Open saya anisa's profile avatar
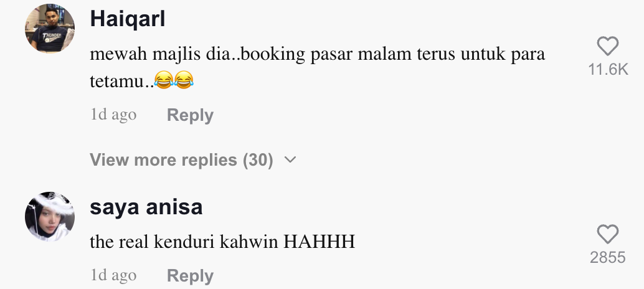Viewport: 644px width, 289px height. pyautogui.click(x=50, y=216)
